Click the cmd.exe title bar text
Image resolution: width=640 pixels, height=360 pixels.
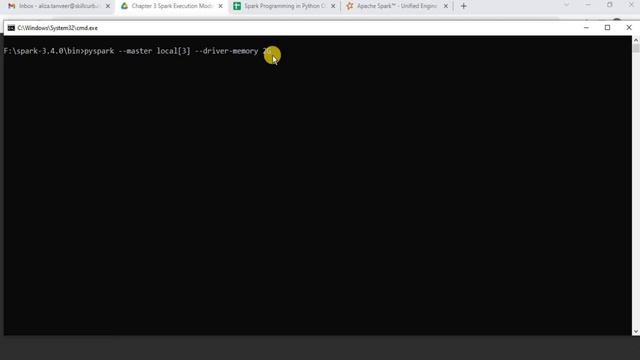point(58,28)
